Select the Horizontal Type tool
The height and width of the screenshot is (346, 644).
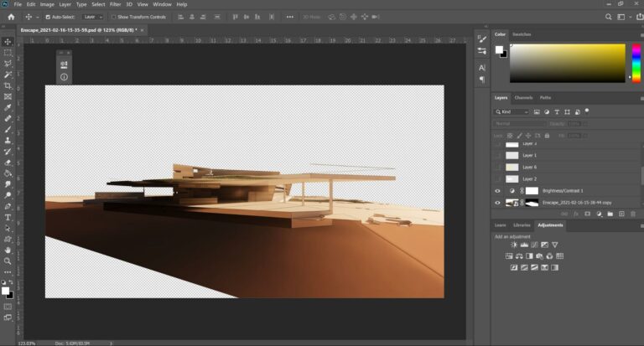coord(8,218)
